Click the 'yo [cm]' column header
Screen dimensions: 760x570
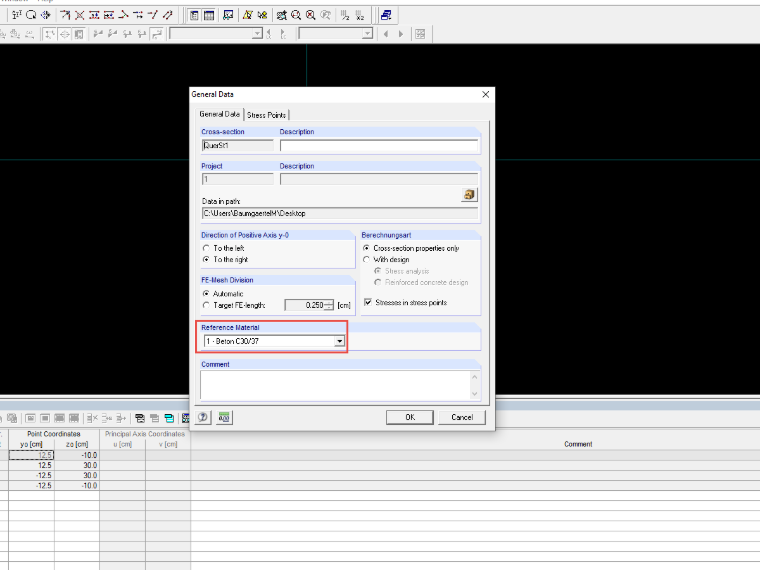[x=32, y=444]
